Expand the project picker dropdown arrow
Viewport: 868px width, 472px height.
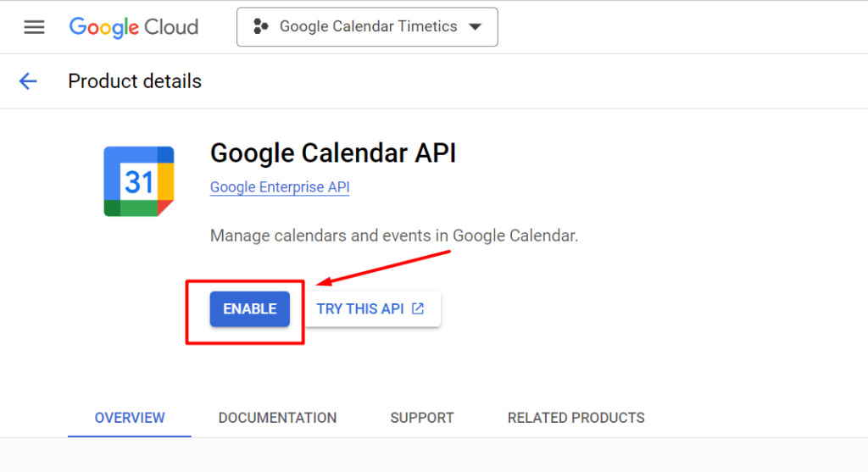(x=475, y=26)
